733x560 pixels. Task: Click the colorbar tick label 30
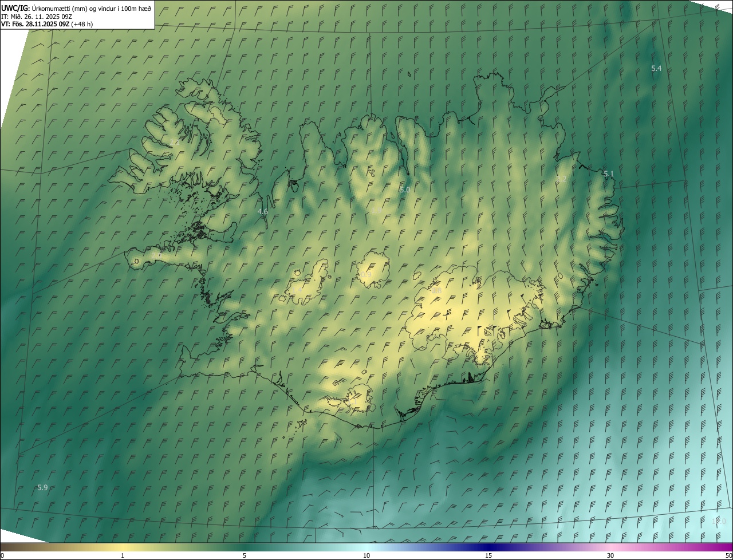click(x=610, y=555)
